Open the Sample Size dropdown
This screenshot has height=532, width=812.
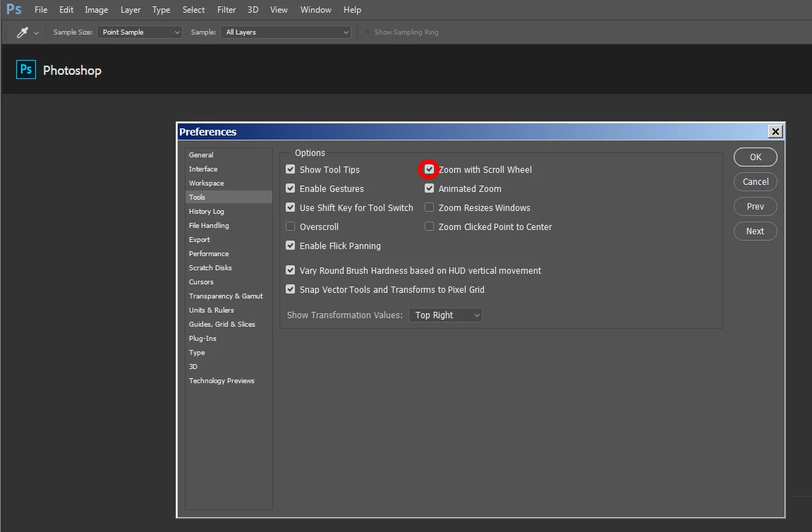(139, 32)
